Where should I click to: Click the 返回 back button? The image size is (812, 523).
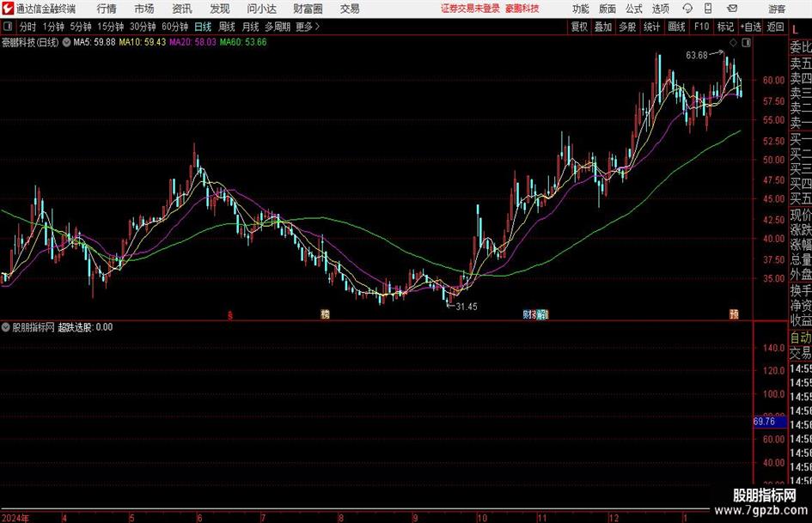point(775,27)
